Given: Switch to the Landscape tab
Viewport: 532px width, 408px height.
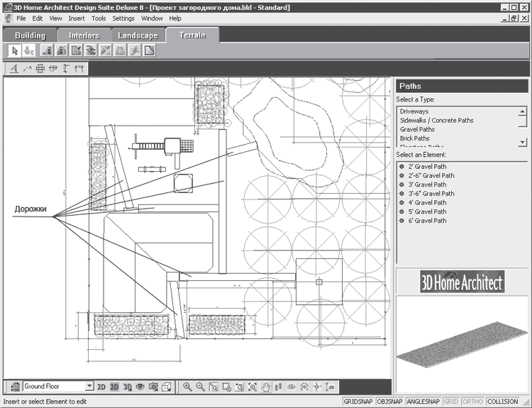Looking at the screenshot, I should (138, 35).
